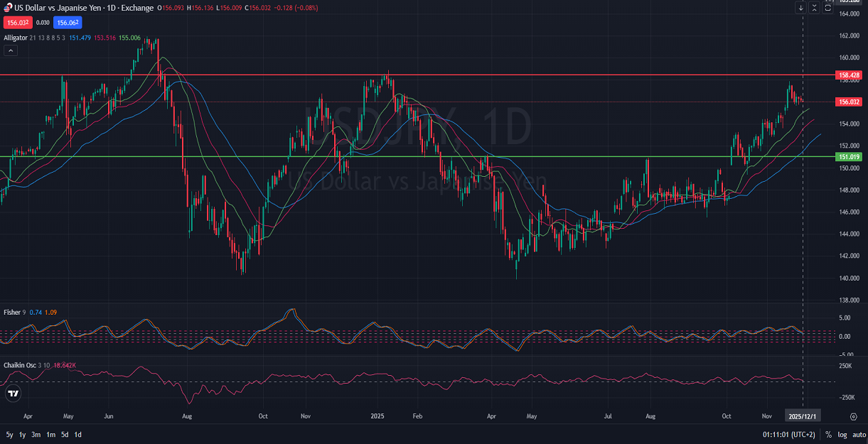Switch to the 1d timeframe in the bottom toolbar
Viewport: 868px width, 444px height.
(x=78, y=433)
